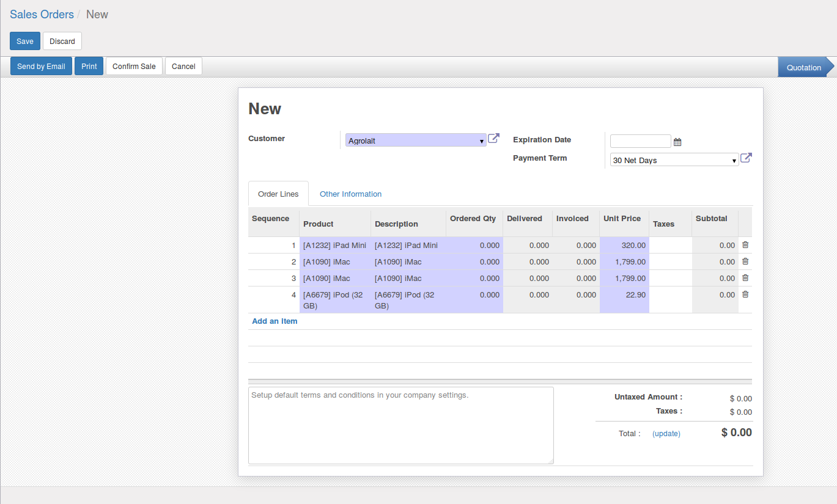Edit ordered quantity for iPad Mini row
837x504 pixels.
[474, 245]
